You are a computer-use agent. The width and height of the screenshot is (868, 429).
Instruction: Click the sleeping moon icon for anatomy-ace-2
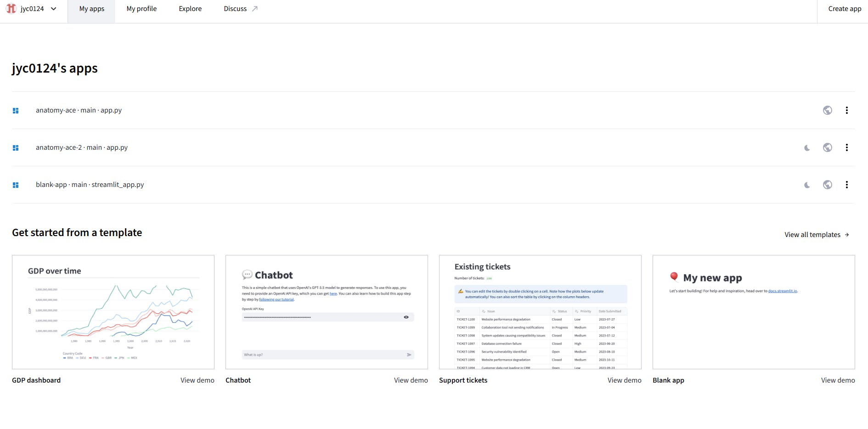click(807, 148)
